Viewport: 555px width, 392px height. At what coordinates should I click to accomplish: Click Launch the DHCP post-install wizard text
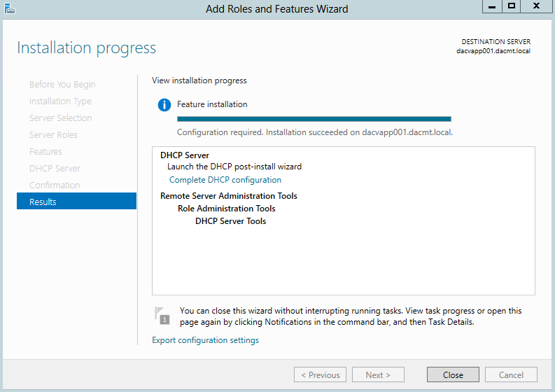pos(234,167)
